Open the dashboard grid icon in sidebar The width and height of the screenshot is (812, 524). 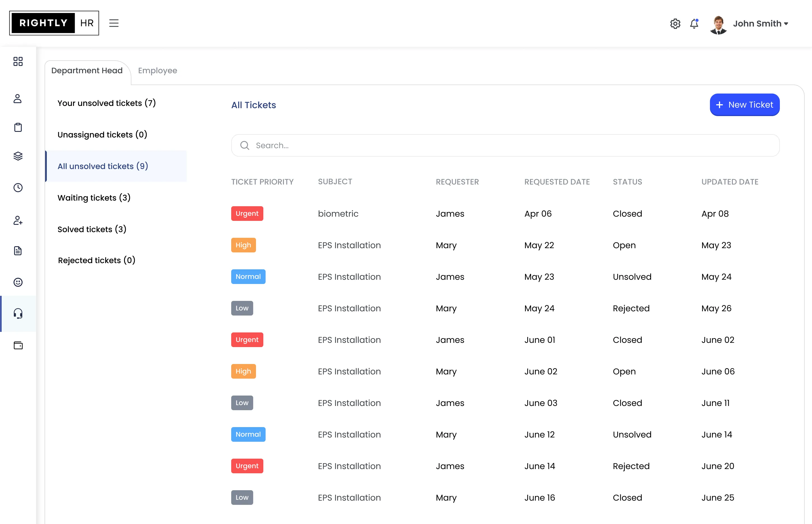pyautogui.click(x=18, y=61)
